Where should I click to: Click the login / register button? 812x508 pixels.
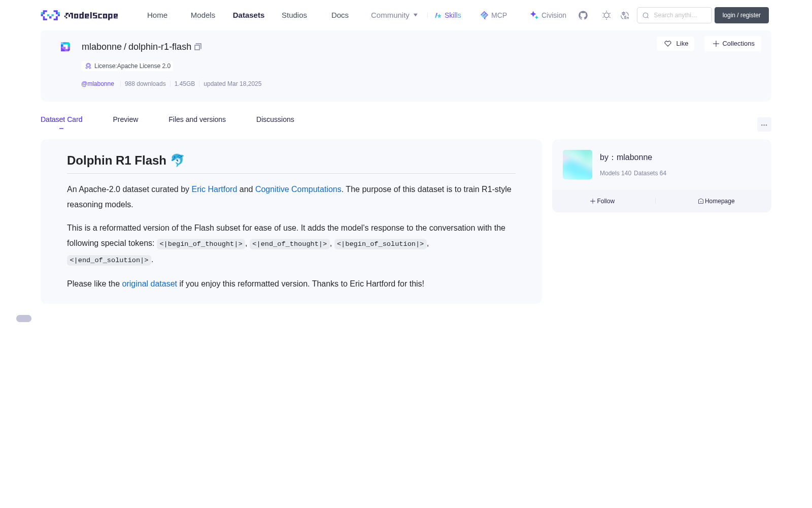(741, 15)
